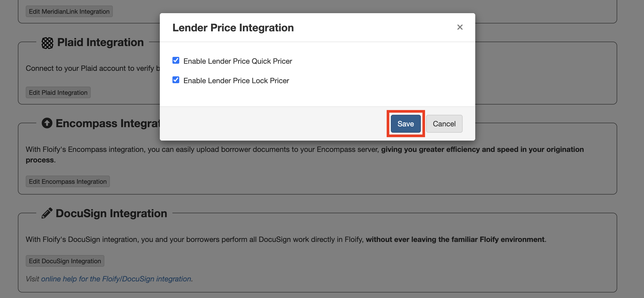The height and width of the screenshot is (298, 644).
Task: Click the DocuSign pencil icon
Action: (47, 213)
